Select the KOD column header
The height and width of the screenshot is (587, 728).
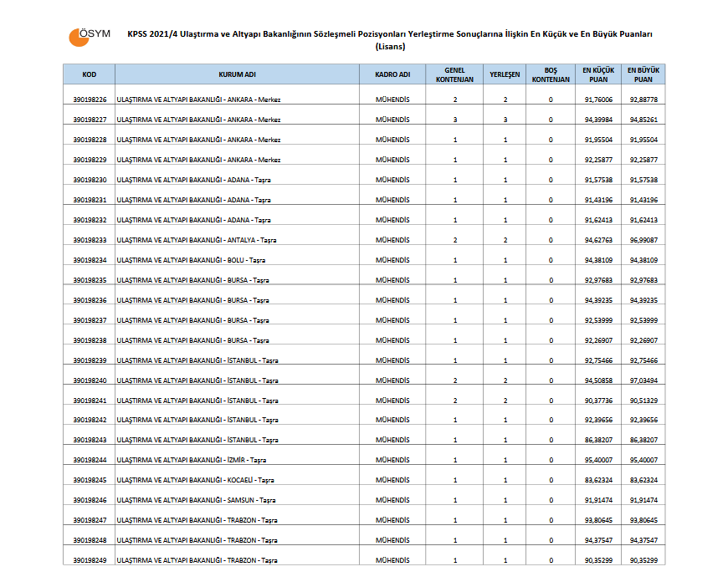[x=90, y=74]
